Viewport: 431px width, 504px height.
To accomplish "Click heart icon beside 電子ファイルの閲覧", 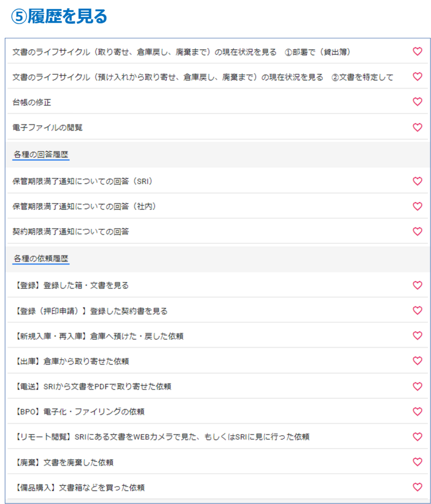I will coord(417,127).
